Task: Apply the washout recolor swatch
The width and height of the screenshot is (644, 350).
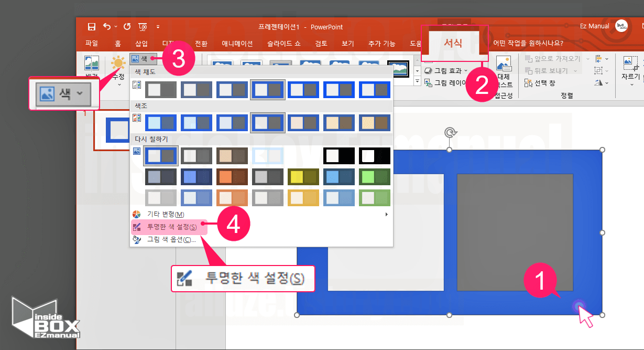Action: [x=268, y=156]
